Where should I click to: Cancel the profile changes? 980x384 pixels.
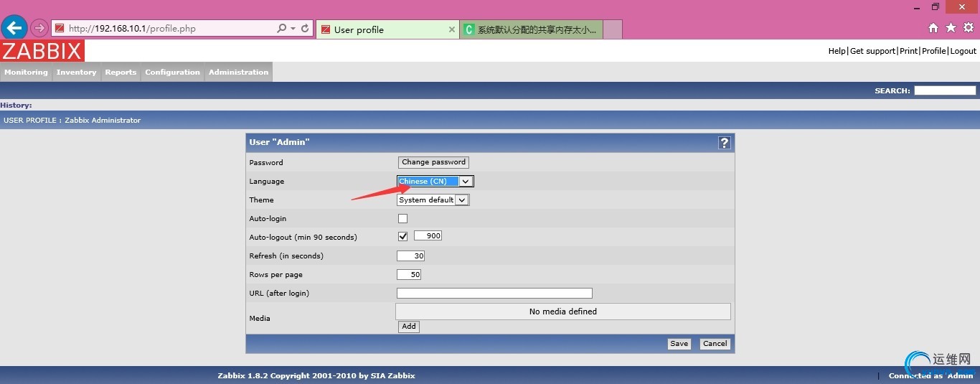pos(715,344)
